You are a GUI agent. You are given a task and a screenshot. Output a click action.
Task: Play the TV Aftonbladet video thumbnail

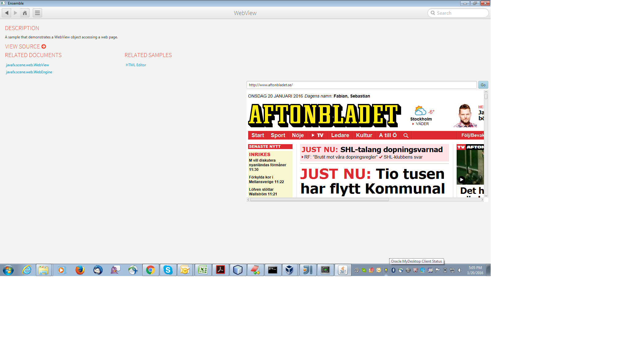pyautogui.click(x=461, y=179)
